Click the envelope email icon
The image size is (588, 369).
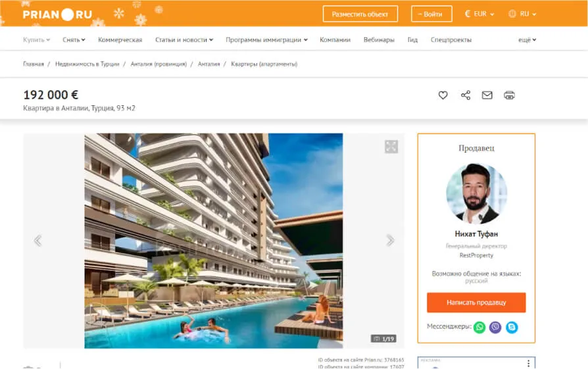[x=487, y=95]
